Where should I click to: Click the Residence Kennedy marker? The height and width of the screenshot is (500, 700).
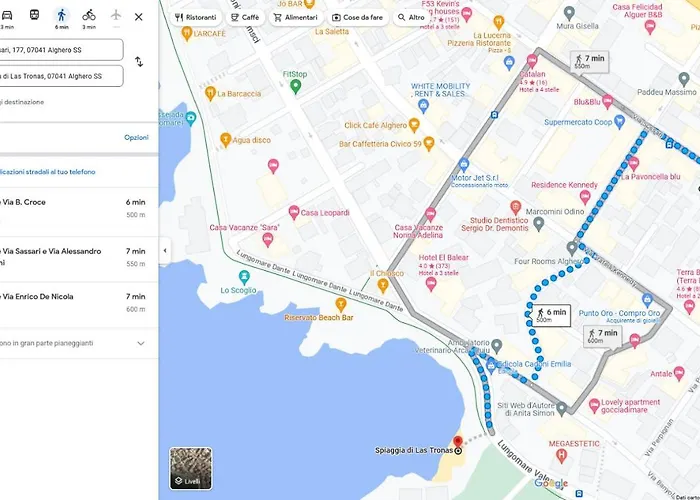click(585, 196)
